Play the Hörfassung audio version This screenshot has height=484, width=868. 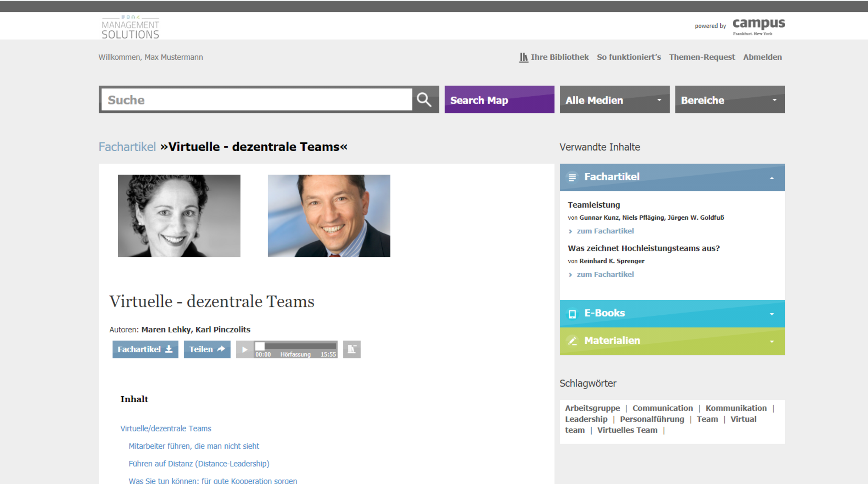244,349
